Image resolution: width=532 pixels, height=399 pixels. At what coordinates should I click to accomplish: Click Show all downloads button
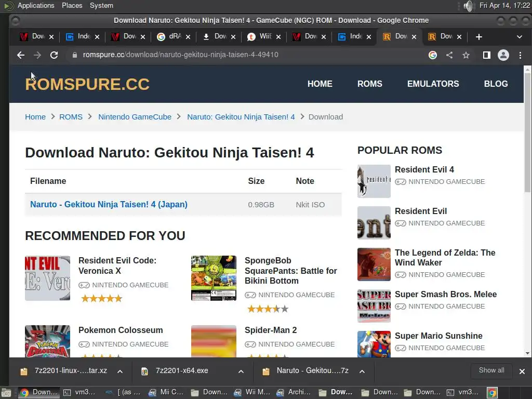(x=491, y=370)
